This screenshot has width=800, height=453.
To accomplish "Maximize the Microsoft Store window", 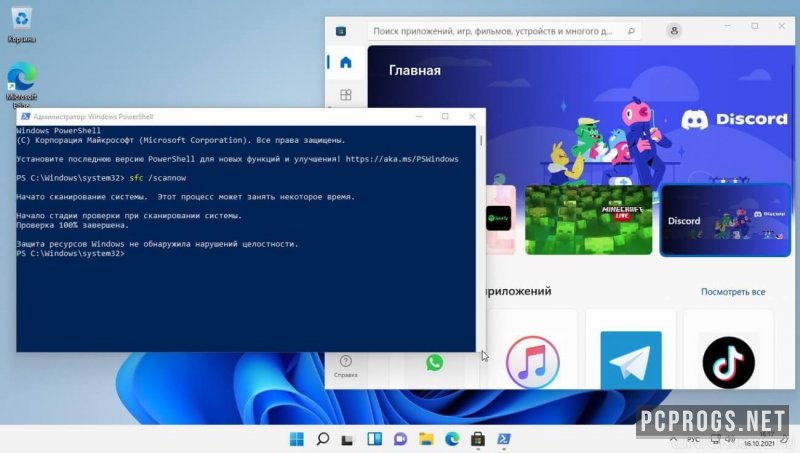I will [x=755, y=26].
